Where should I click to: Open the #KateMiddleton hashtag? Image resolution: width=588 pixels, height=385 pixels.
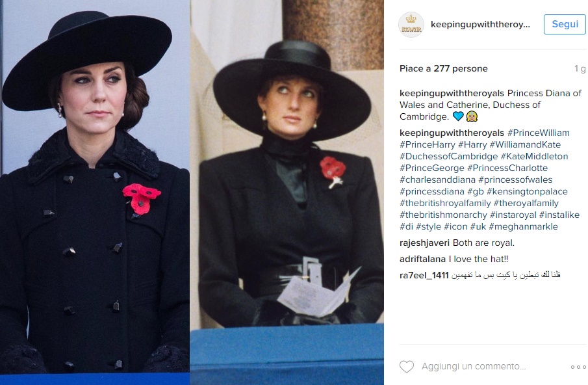pyautogui.click(x=534, y=156)
